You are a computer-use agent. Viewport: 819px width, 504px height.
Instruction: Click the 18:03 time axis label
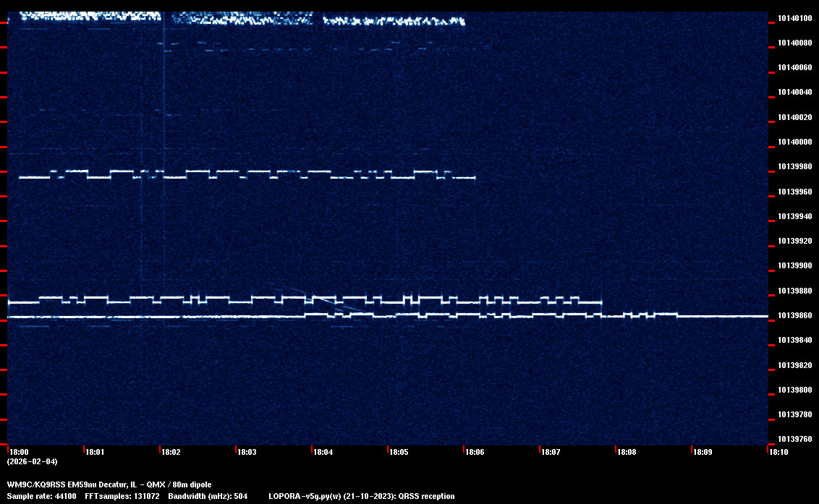click(x=247, y=452)
